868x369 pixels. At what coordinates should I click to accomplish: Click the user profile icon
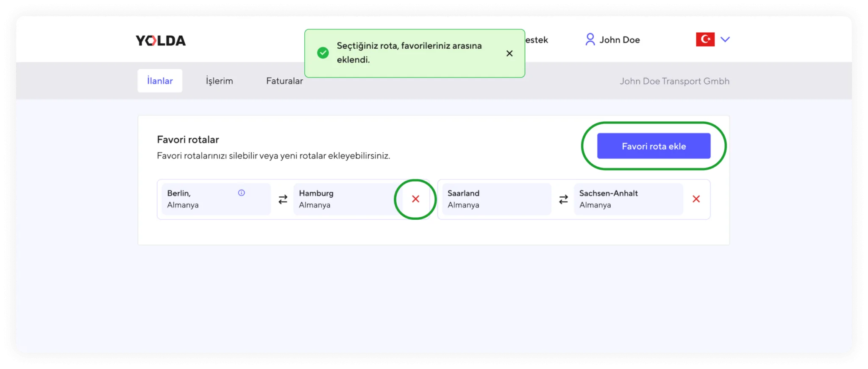click(590, 39)
